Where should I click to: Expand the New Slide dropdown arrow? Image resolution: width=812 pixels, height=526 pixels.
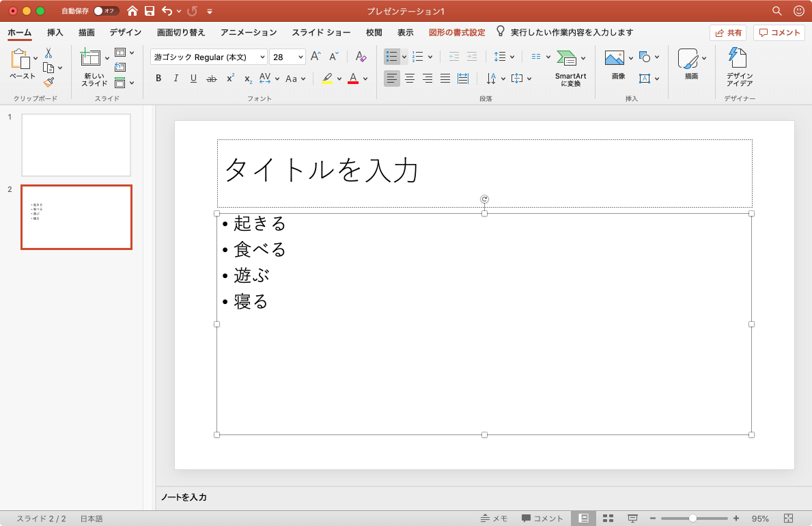click(x=107, y=58)
